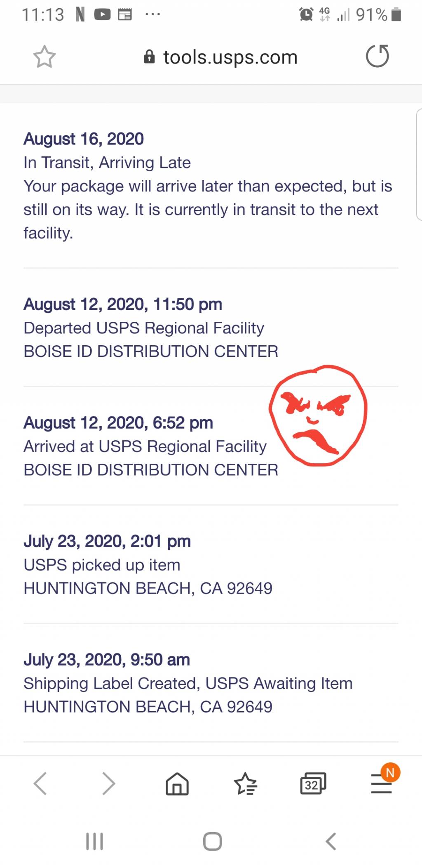This screenshot has height=868, width=422.
Task: Tap the YouTube notification icon in status bar
Action: tap(102, 15)
